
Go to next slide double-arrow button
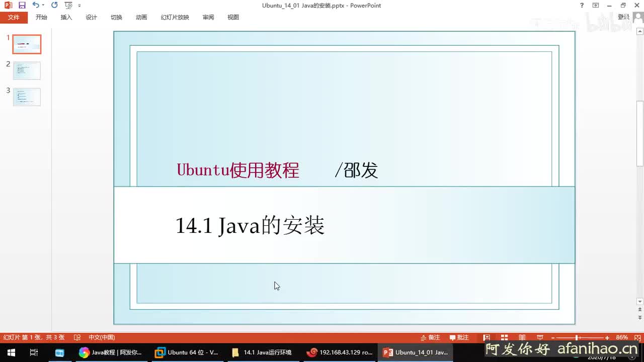pyautogui.click(x=640, y=318)
